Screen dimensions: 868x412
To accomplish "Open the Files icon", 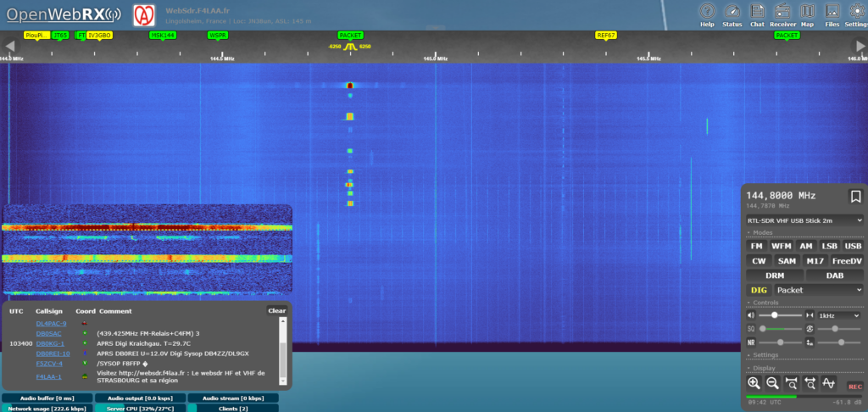I will [x=832, y=14].
